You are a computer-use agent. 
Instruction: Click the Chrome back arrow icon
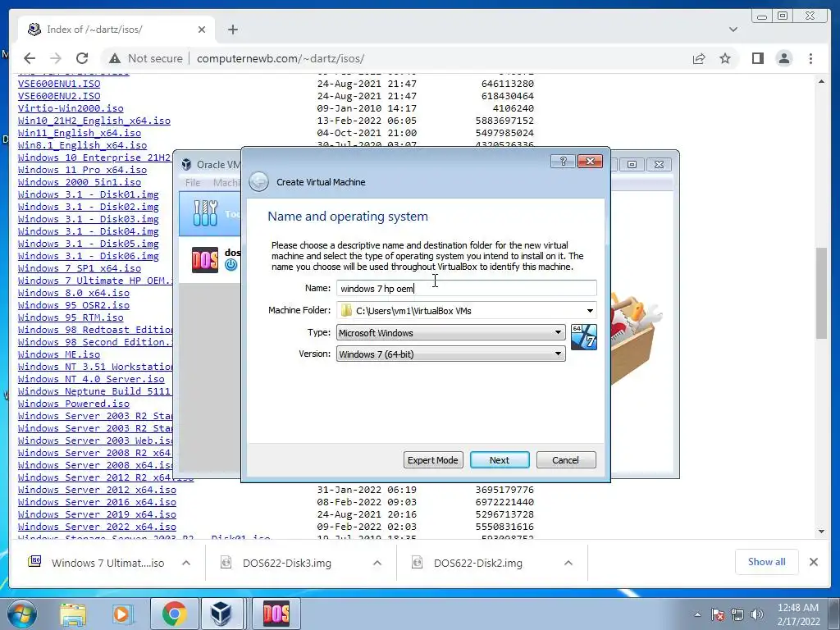30,58
